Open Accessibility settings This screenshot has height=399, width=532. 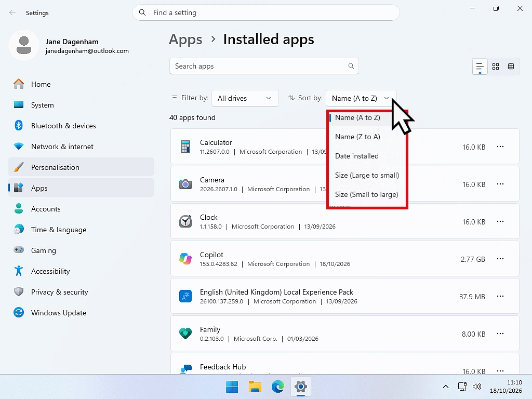pyautogui.click(x=81, y=271)
